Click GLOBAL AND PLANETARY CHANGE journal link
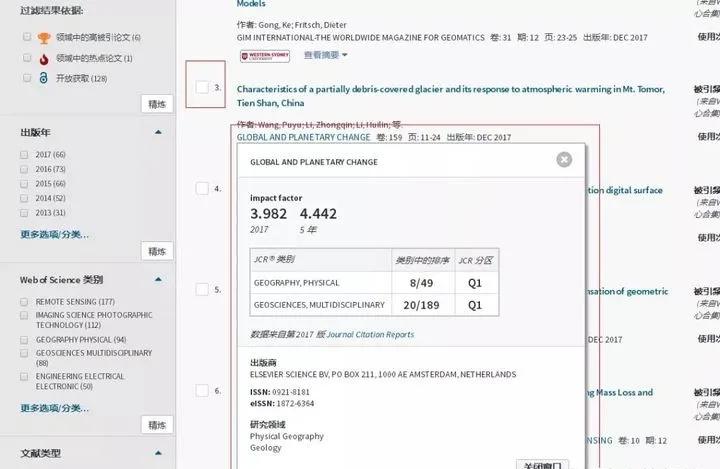Image resolution: width=720 pixels, height=469 pixels. [x=304, y=137]
